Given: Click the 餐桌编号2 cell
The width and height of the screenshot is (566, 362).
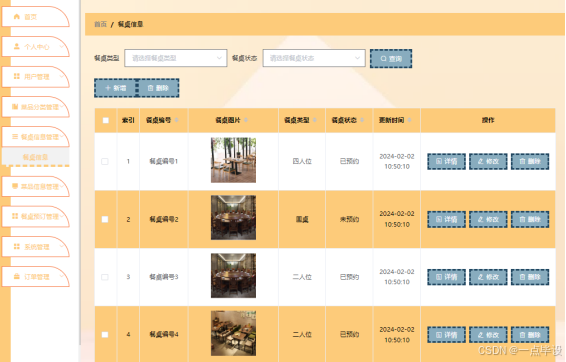Looking at the screenshot, I should coord(164,219).
